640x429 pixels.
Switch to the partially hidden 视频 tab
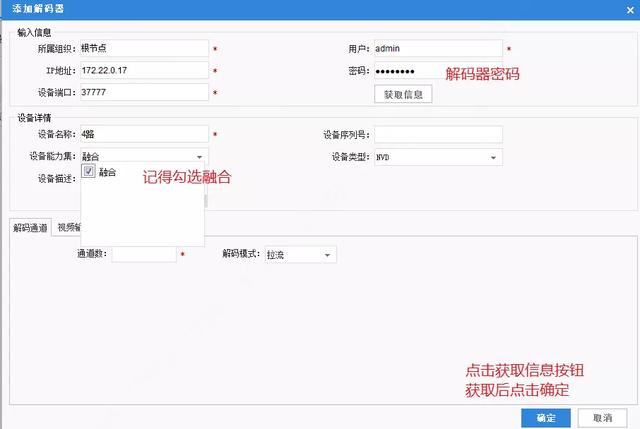coord(69,227)
